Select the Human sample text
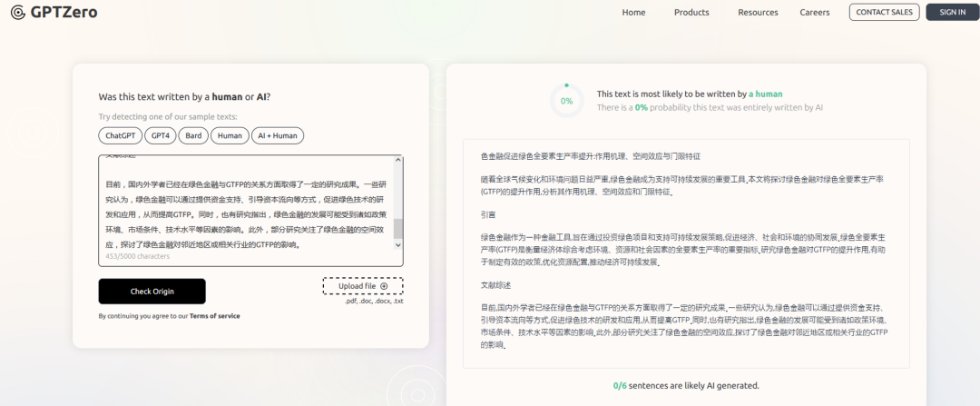Image resolution: width=980 pixels, height=406 pixels. (x=230, y=135)
